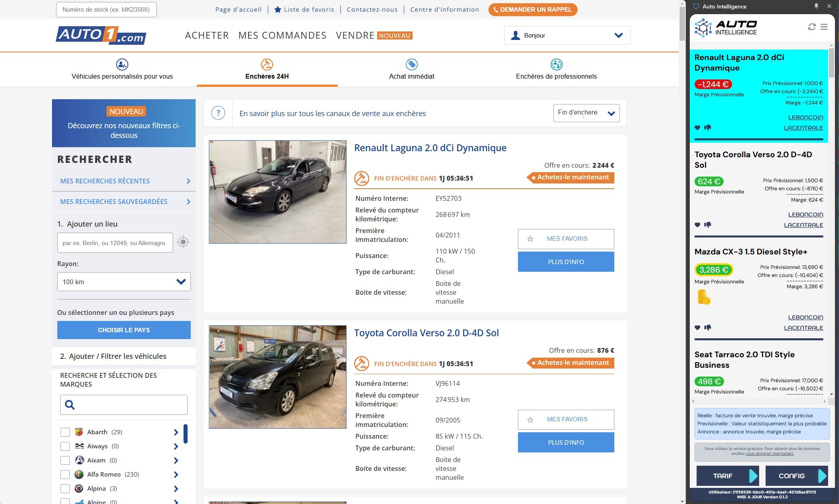Open the MES COMMANDES menu
Viewport: 839px width, 504px height.
click(282, 35)
